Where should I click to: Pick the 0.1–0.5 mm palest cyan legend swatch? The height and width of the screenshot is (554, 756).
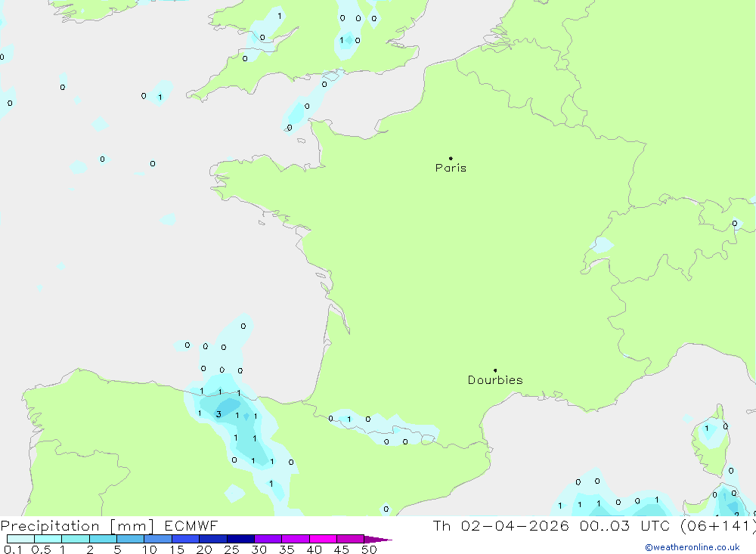(20, 539)
